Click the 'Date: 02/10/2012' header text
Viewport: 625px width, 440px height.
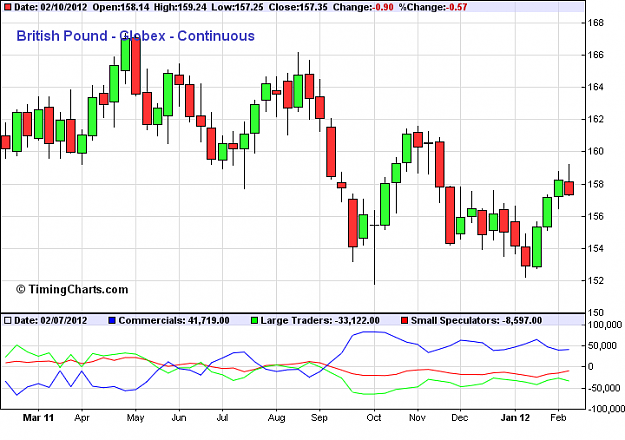point(51,7)
